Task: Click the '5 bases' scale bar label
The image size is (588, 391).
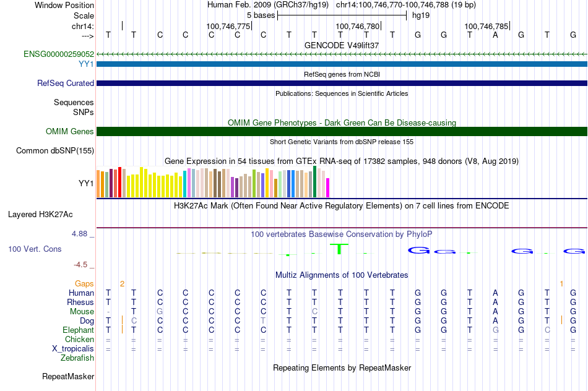Action: tap(261, 15)
